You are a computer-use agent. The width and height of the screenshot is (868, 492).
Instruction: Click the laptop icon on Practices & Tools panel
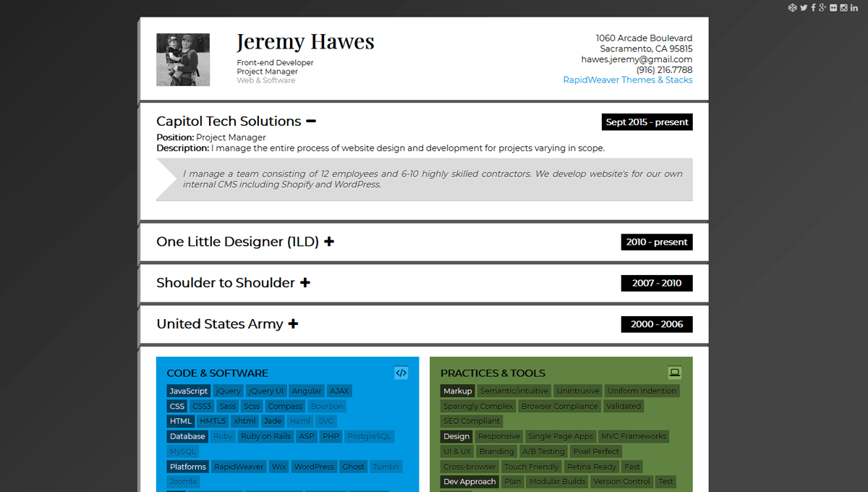pos(675,372)
